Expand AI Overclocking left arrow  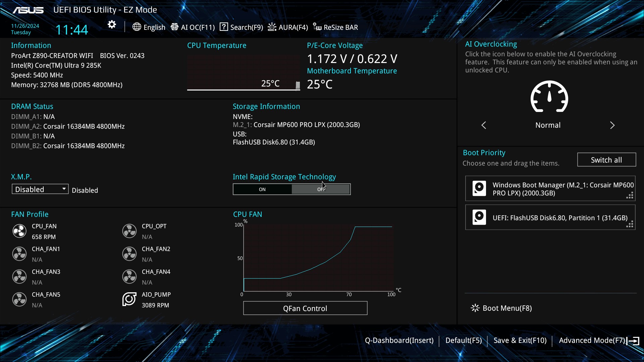484,125
